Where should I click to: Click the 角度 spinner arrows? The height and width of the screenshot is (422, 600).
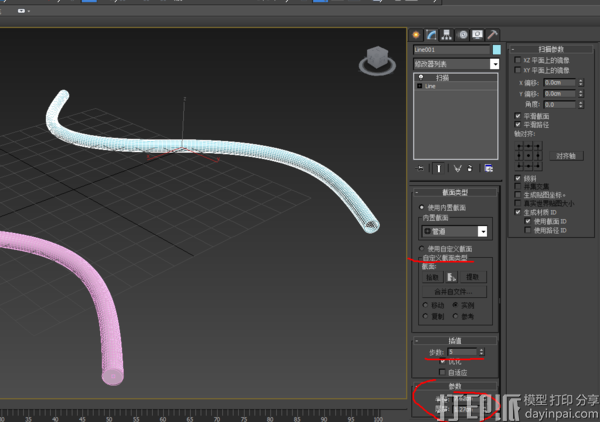(x=580, y=104)
